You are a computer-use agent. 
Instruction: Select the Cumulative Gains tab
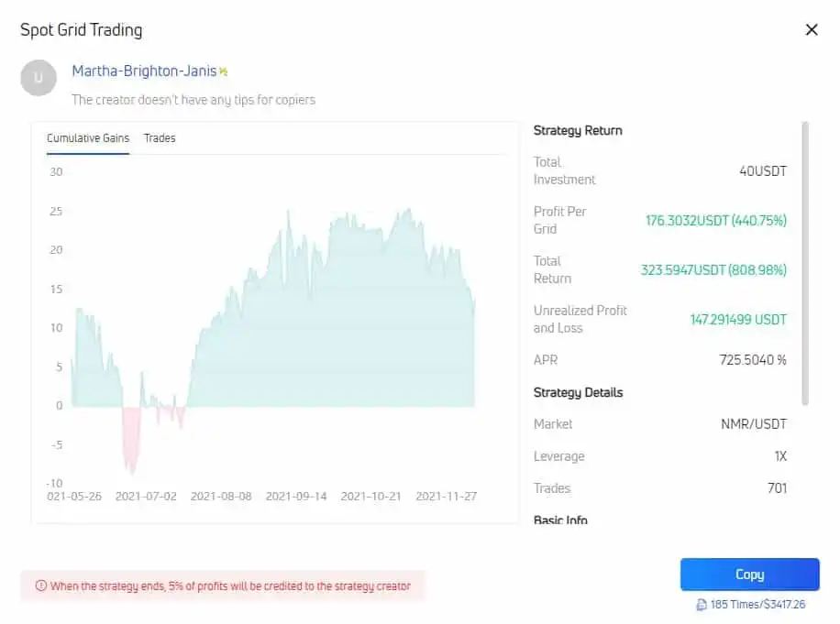87,137
